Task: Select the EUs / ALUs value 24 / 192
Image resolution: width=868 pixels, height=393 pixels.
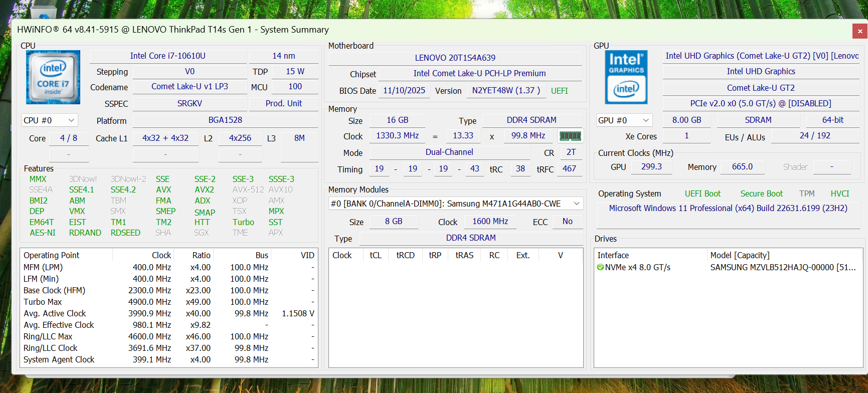Action: (815, 136)
